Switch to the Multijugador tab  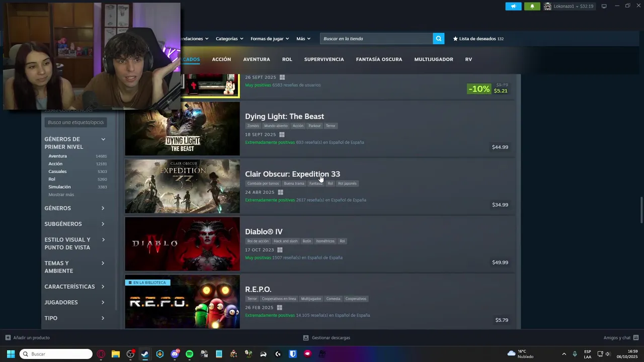[434, 59]
